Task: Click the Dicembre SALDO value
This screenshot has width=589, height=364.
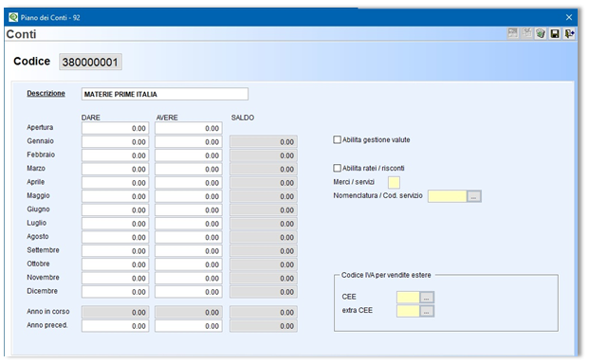Action: pos(264,292)
